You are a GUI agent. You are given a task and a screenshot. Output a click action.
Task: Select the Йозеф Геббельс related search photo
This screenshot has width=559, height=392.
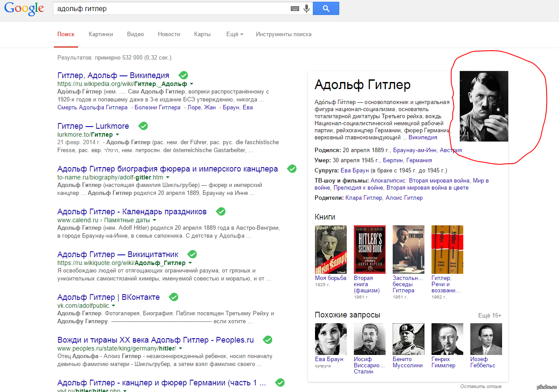pos(486,339)
